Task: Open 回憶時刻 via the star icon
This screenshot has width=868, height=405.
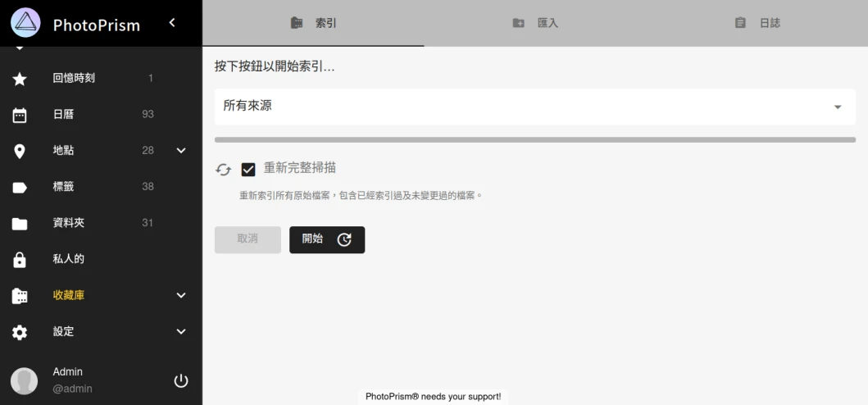Action: click(x=20, y=79)
